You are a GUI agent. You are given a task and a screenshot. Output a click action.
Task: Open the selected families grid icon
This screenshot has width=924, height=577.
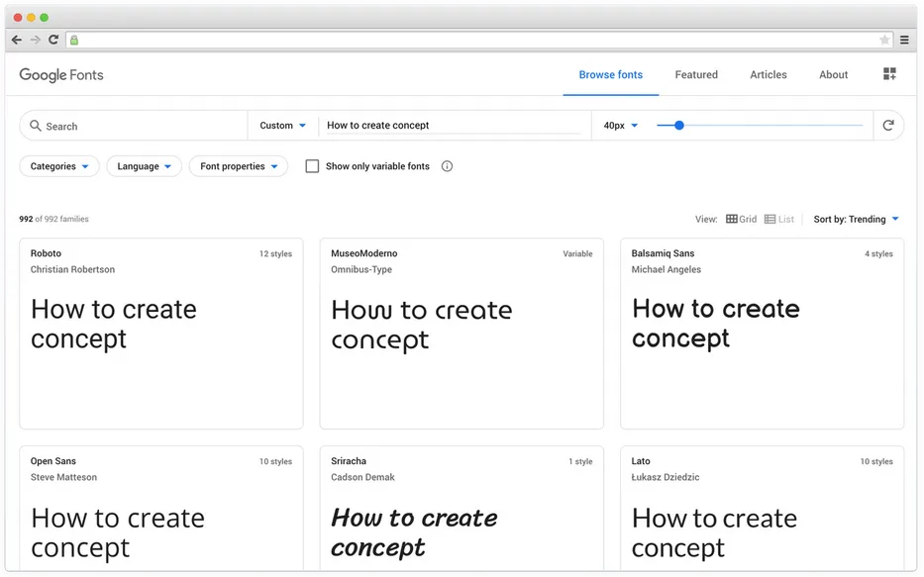889,74
